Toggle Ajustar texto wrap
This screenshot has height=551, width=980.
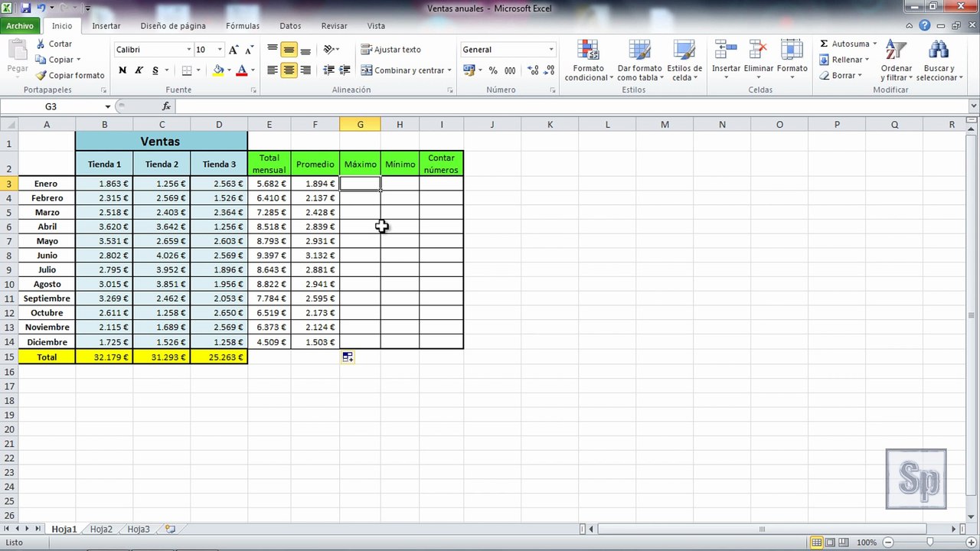point(391,50)
